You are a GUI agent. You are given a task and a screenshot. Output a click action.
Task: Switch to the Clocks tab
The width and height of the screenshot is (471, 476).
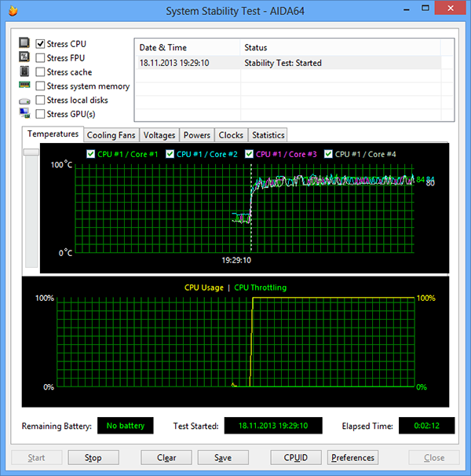click(231, 135)
